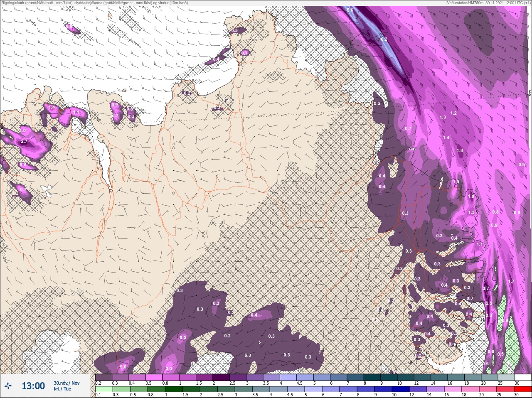Click the white final swatch of upper legend
Image resolution: width=532 pixels, height=398 pixels.
point(523,377)
